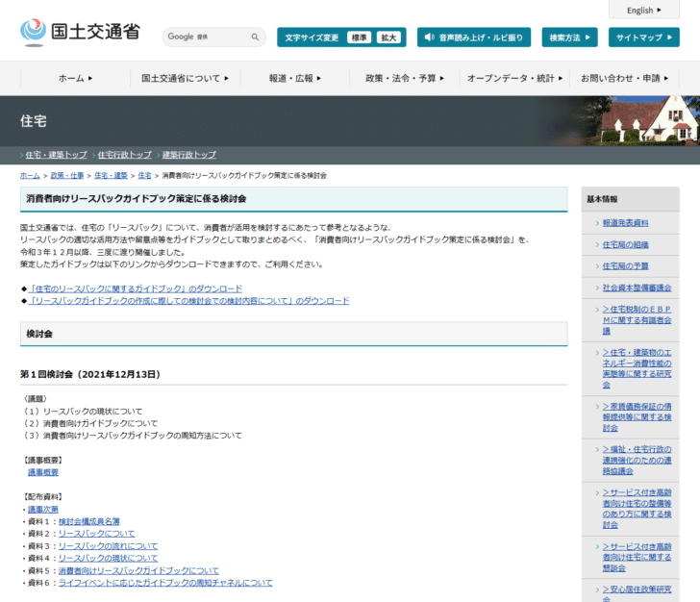
Task: Click 住宅 in breadcrumb
Action: pos(144,176)
